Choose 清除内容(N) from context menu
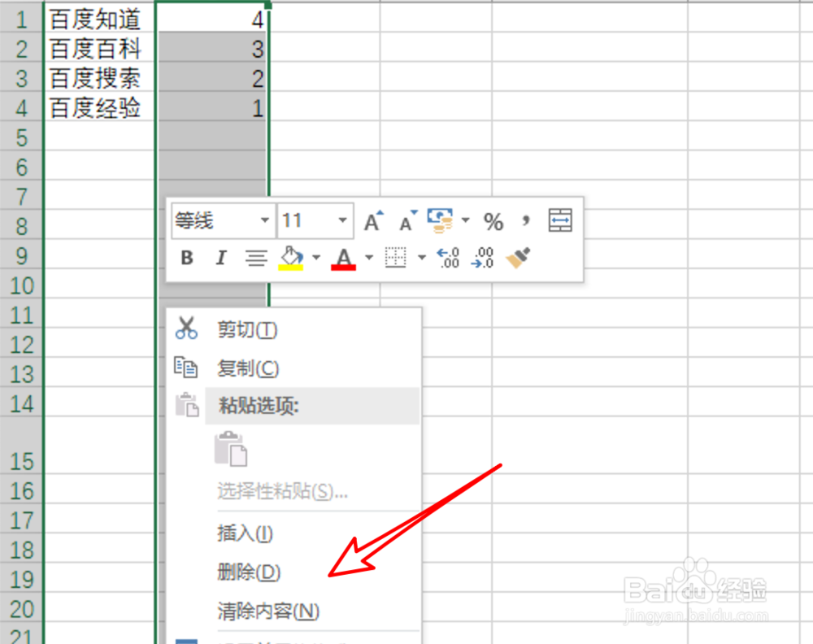Viewport: 813px width, 644px height. click(x=294, y=611)
